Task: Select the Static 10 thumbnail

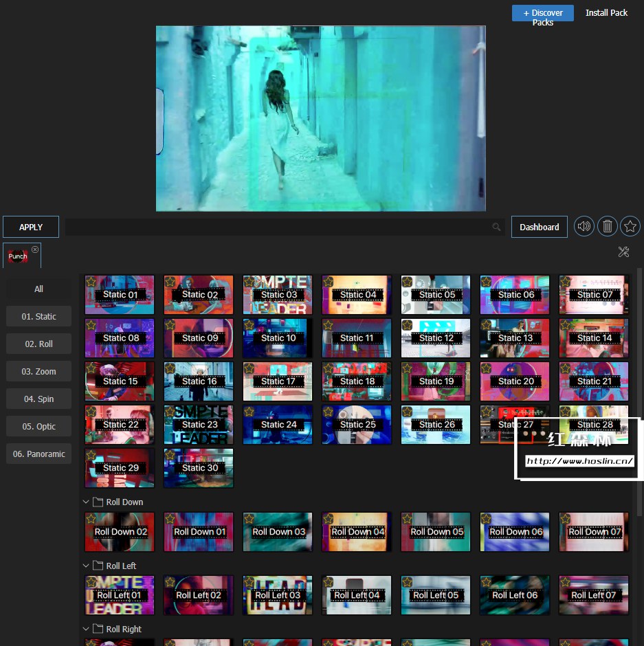Action: pyautogui.click(x=278, y=338)
